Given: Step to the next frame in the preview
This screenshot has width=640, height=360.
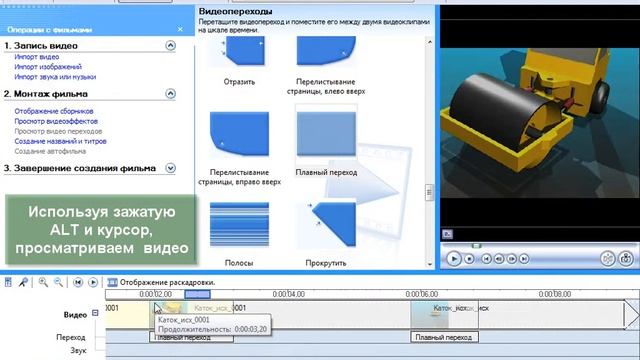Looking at the screenshot, I should [511, 259].
